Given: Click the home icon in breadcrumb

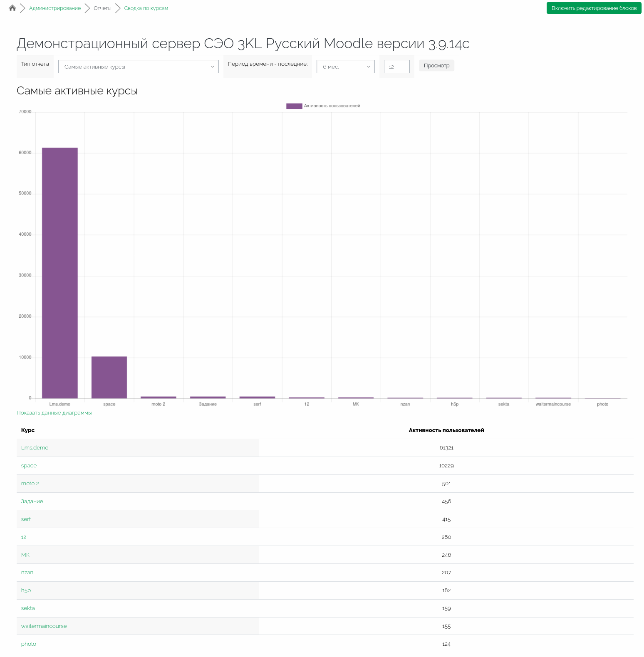Looking at the screenshot, I should [12, 8].
